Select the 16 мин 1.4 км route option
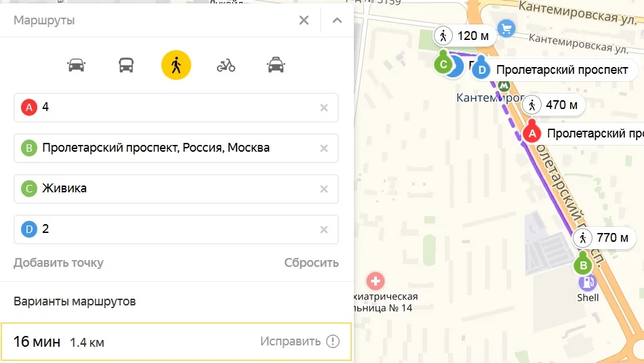 click(176, 342)
